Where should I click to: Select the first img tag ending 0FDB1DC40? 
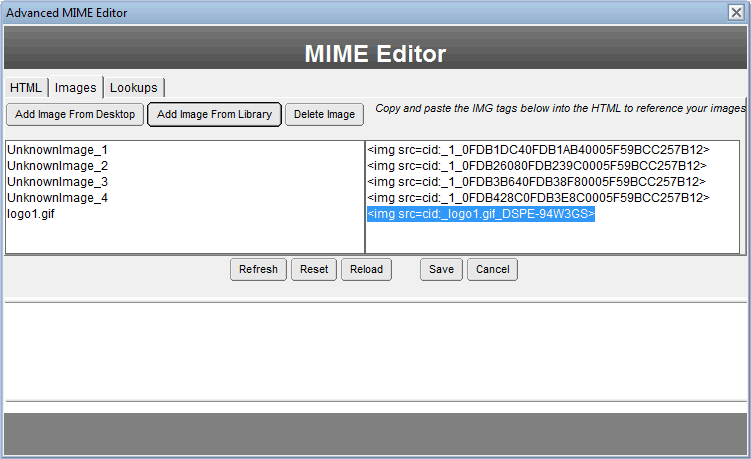[538, 150]
